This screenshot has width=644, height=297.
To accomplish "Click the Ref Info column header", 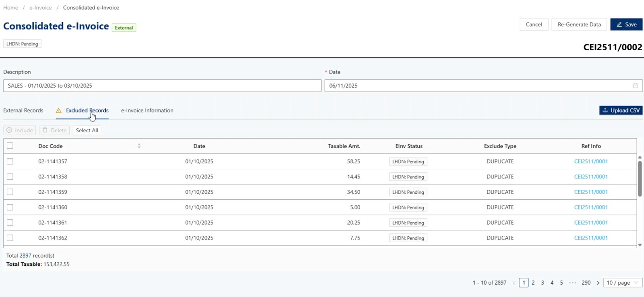I will click(591, 146).
